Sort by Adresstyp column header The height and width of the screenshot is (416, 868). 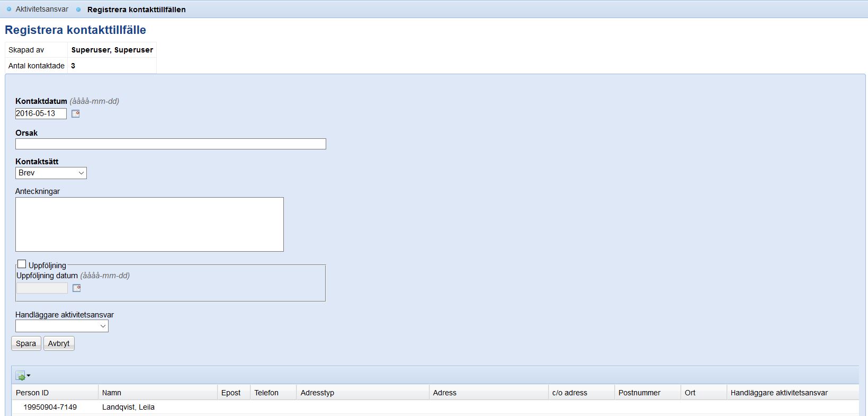[363, 393]
